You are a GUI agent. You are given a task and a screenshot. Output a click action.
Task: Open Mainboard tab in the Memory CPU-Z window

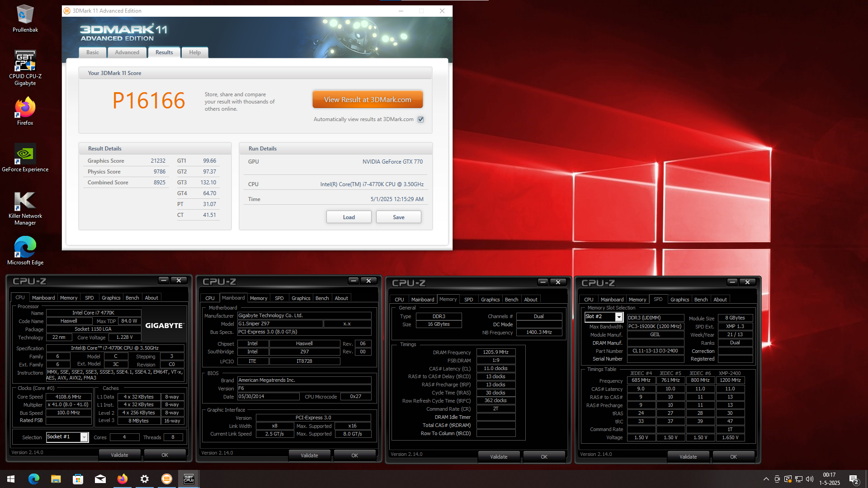[423, 300]
